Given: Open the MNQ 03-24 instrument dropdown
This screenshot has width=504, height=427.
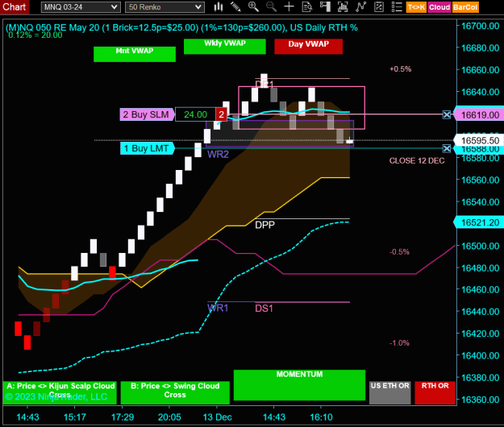Looking at the screenshot, I should pyautogui.click(x=81, y=7).
